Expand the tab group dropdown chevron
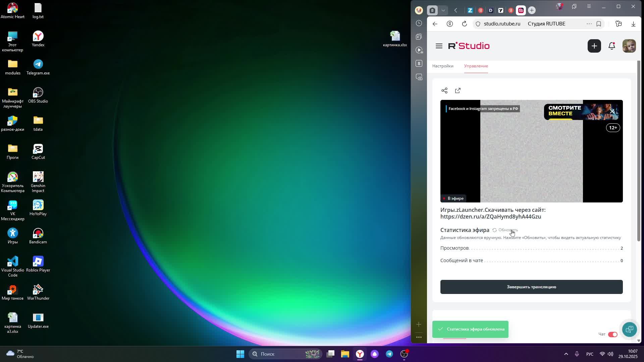Viewport: 644px width, 362px height. pyautogui.click(x=443, y=10)
